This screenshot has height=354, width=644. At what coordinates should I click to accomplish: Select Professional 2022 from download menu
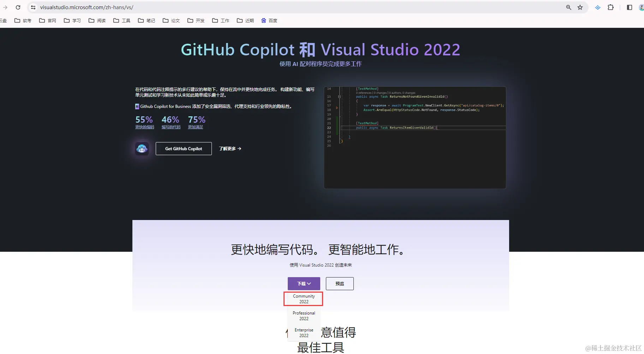(x=304, y=316)
